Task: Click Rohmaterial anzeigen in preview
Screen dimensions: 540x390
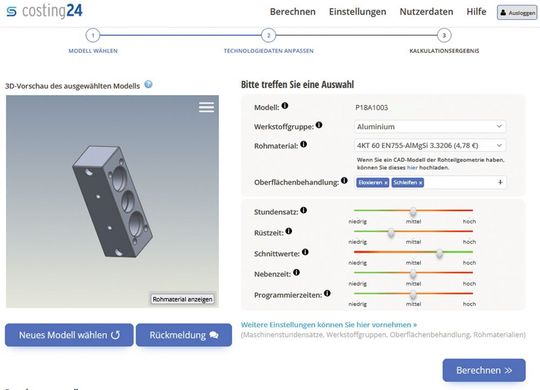Action: (183, 299)
